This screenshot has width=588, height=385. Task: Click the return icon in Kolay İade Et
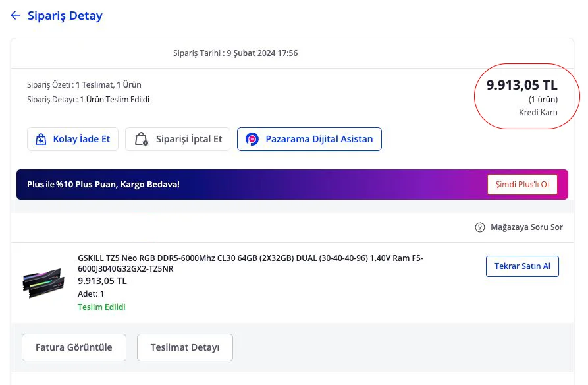(41, 139)
